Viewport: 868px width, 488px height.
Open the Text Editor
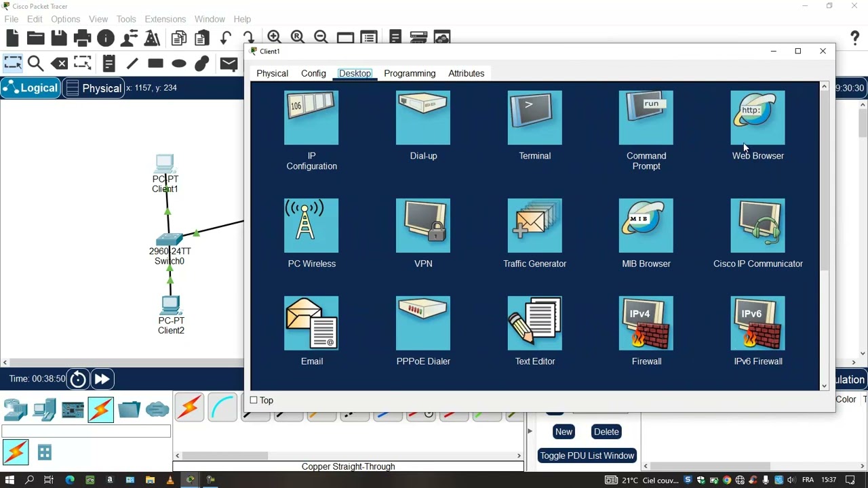[x=534, y=331]
